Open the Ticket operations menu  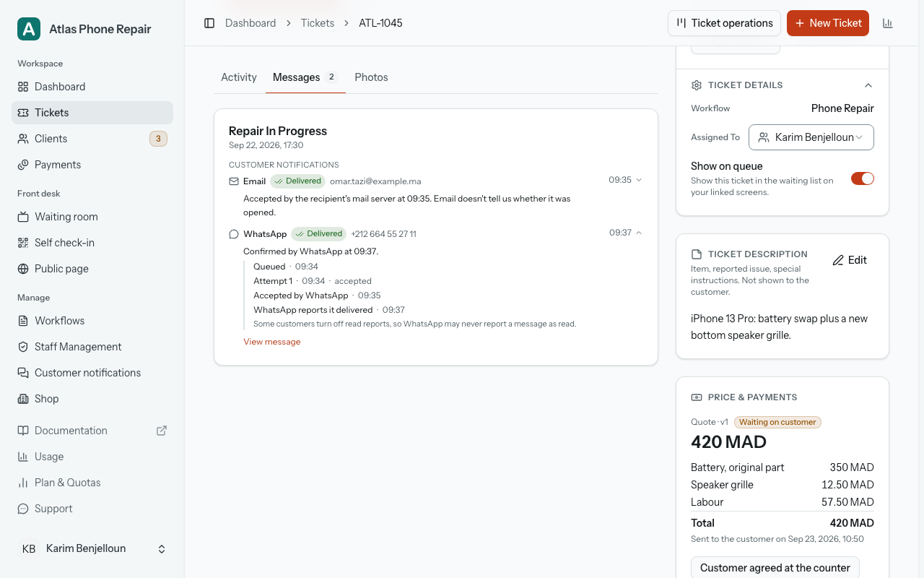(x=725, y=23)
